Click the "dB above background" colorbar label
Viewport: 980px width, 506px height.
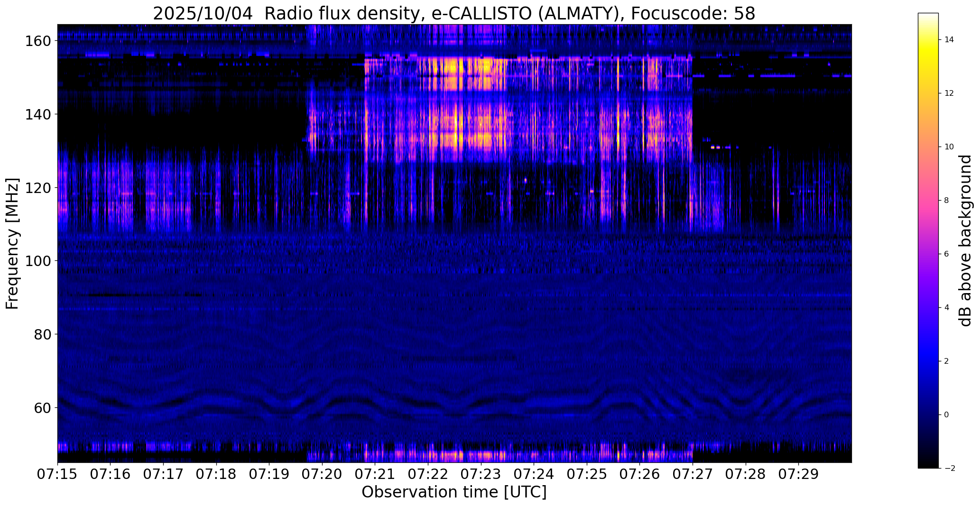click(x=965, y=240)
